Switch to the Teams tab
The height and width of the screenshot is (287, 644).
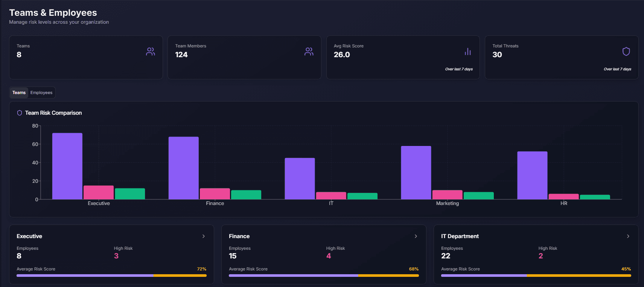tap(19, 93)
